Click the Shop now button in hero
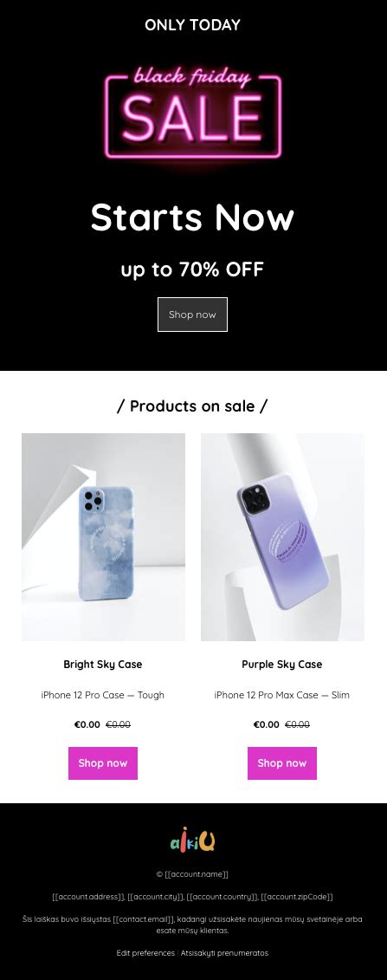Viewport: 387px width, 980px height. tap(192, 315)
